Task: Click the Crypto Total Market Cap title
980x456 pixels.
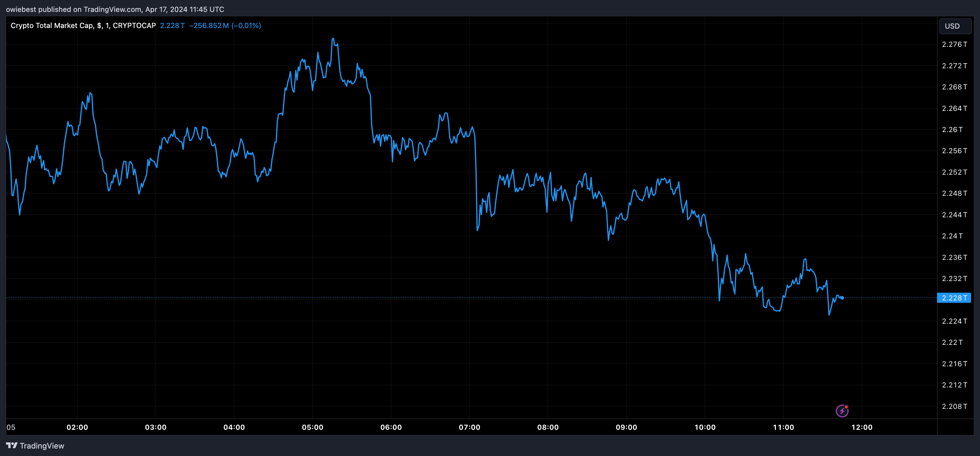Action: 52,25
